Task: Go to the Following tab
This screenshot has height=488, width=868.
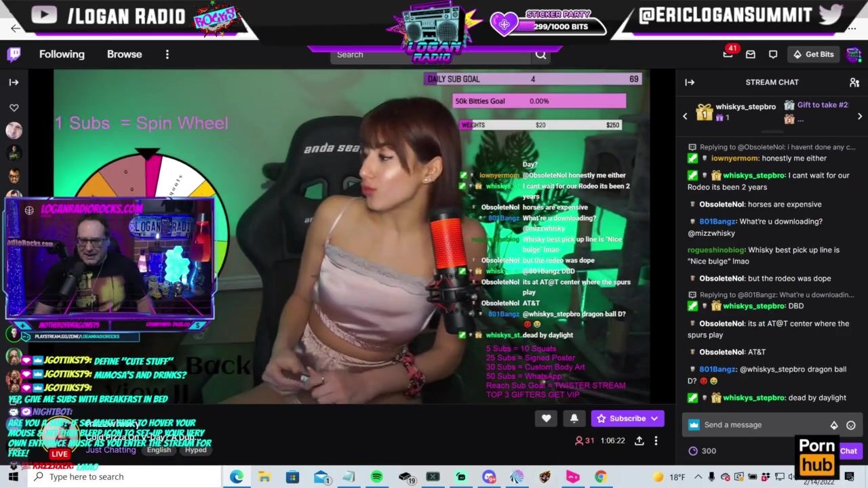Action: (62, 54)
